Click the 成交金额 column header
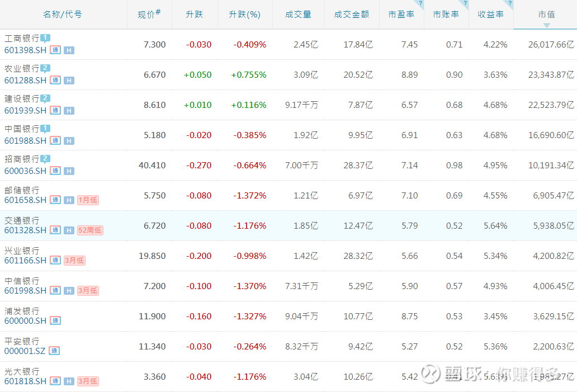The image size is (577, 392). [x=351, y=15]
